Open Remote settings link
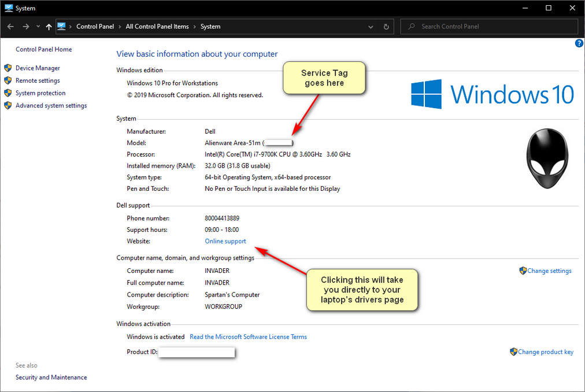 [38, 81]
